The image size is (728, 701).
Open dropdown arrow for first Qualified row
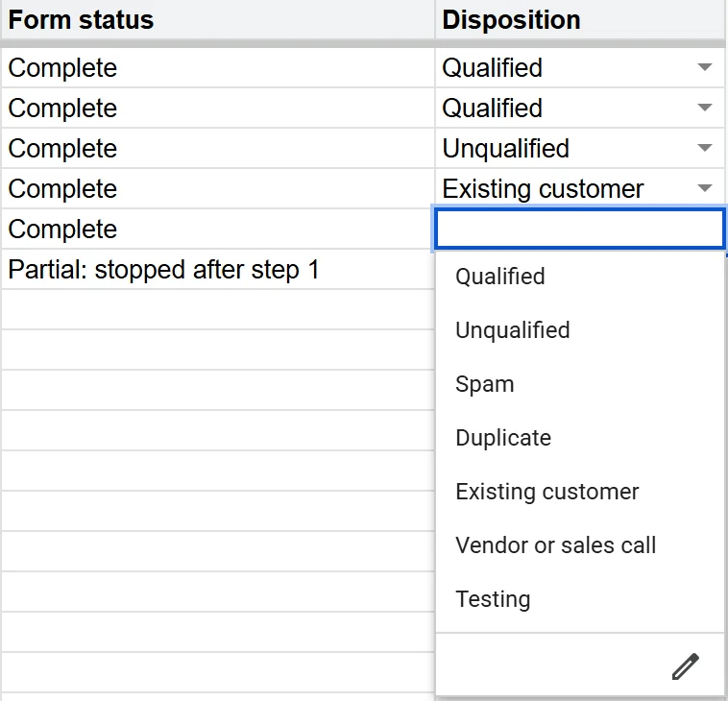pyautogui.click(x=704, y=67)
